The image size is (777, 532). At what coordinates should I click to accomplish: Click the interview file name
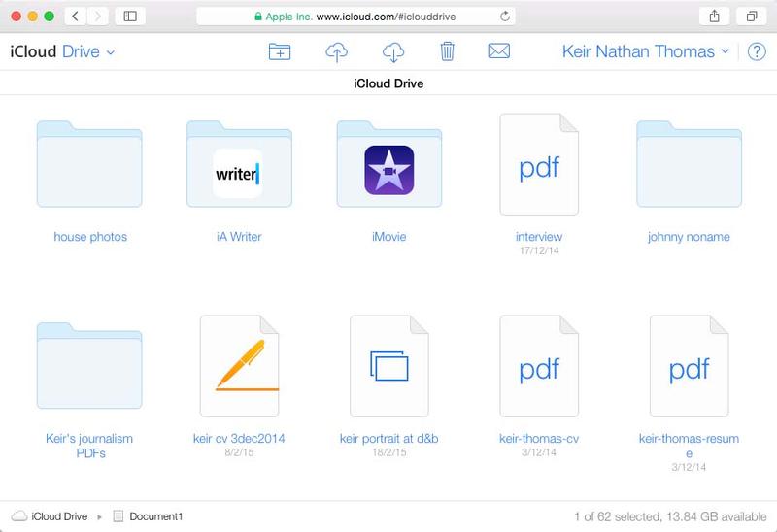pyautogui.click(x=539, y=237)
